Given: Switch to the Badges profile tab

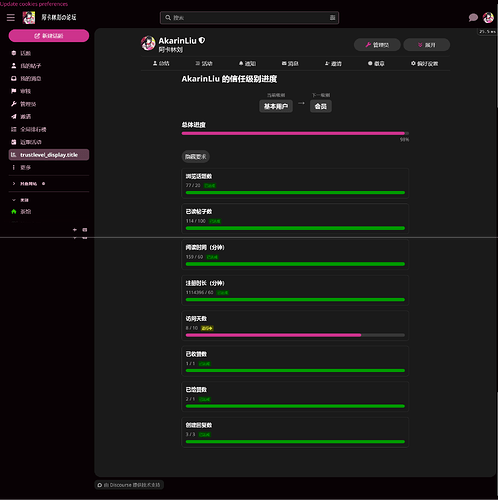Looking at the screenshot, I should coord(376,63).
